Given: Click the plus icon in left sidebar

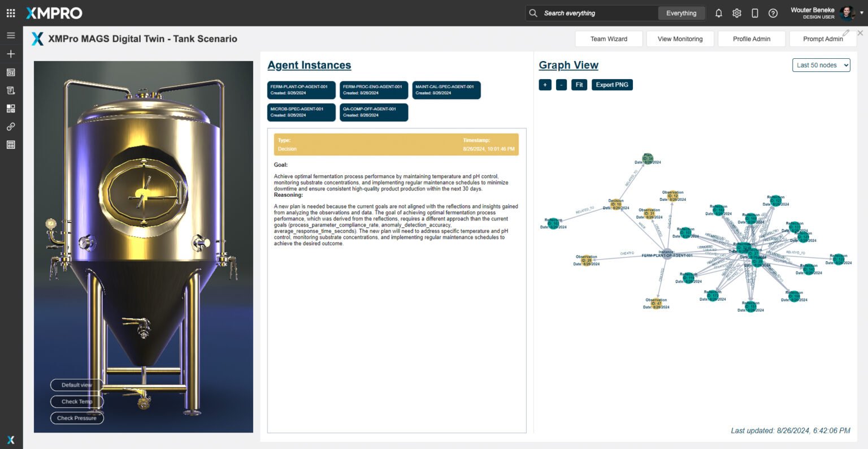Looking at the screenshot, I should coord(11,54).
